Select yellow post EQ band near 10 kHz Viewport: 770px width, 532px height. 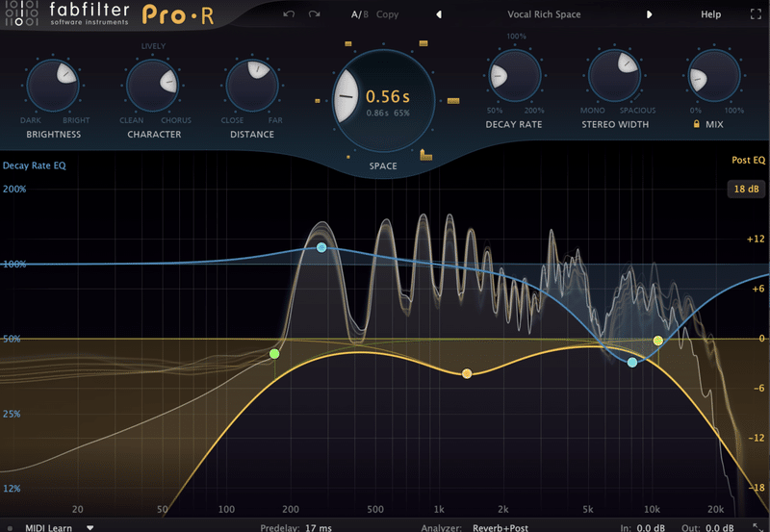[x=658, y=341]
